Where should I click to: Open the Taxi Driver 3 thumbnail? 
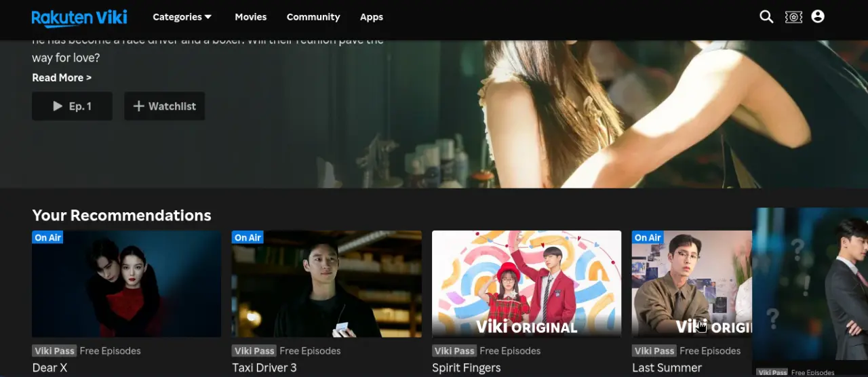[327, 284]
